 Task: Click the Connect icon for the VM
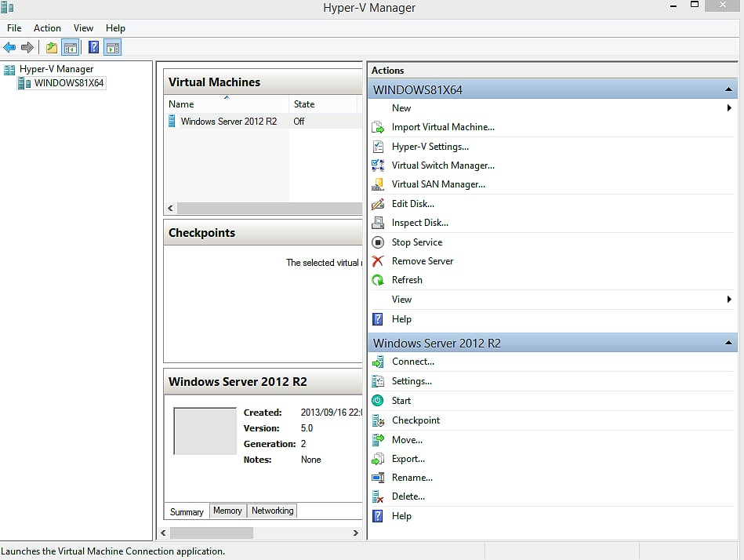pyautogui.click(x=378, y=362)
